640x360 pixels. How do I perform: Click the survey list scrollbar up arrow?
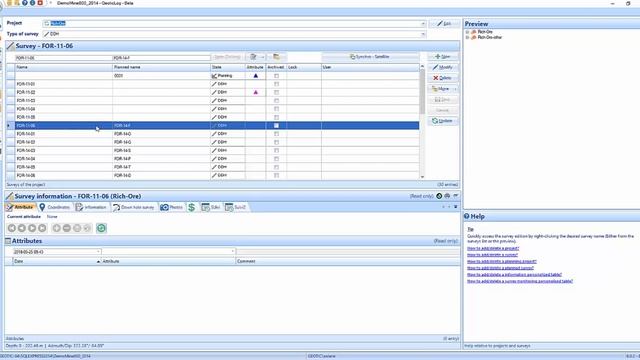tap(422, 66)
